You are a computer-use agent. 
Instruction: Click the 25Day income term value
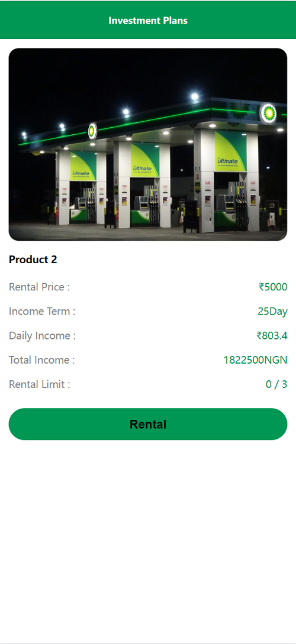point(272,311)
